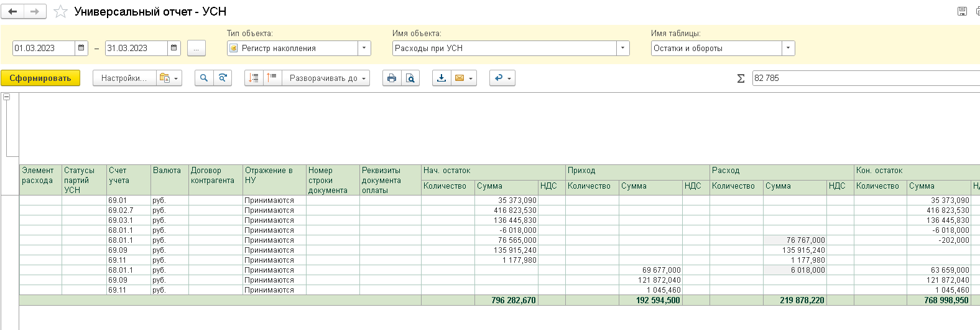Select Расход cell 1 177,980
Viewport: 980px width, 330px height.
pyautogui.click(x=795, y=260)
